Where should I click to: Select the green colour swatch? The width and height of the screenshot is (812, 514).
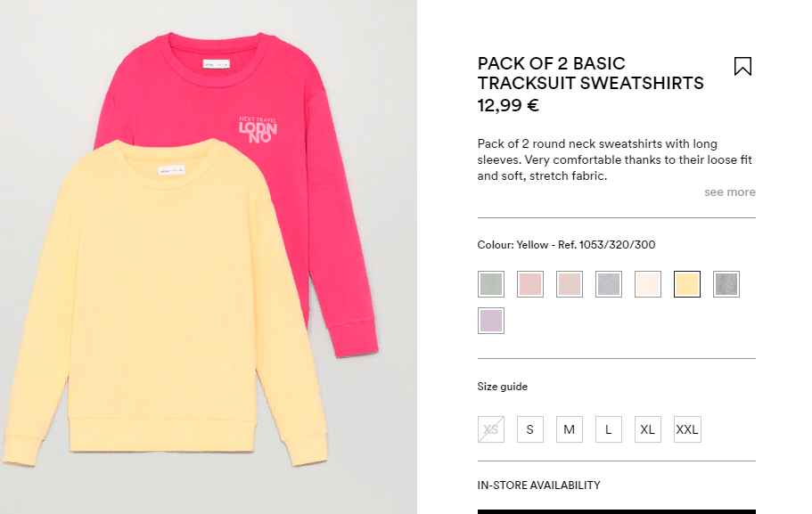coord(491,284)
